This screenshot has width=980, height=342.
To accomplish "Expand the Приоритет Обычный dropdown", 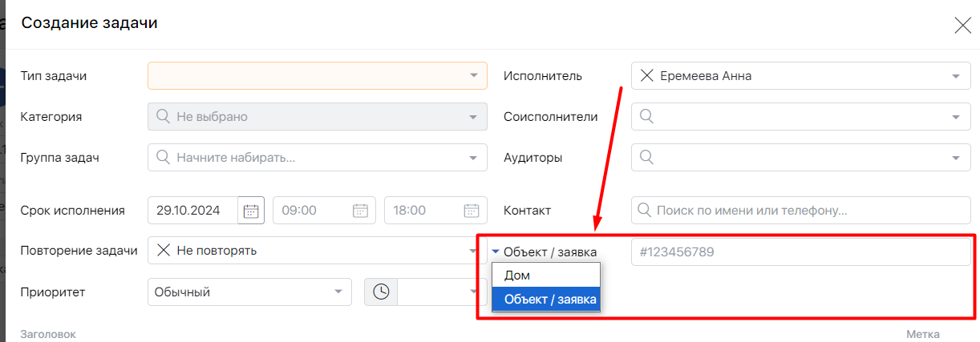I will (x=338, y=292).
